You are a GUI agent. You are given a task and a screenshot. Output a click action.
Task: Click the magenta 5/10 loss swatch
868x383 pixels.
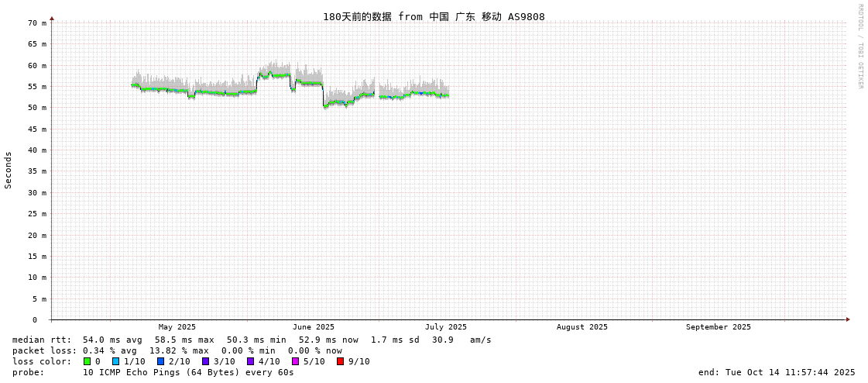tap(295, 361)
